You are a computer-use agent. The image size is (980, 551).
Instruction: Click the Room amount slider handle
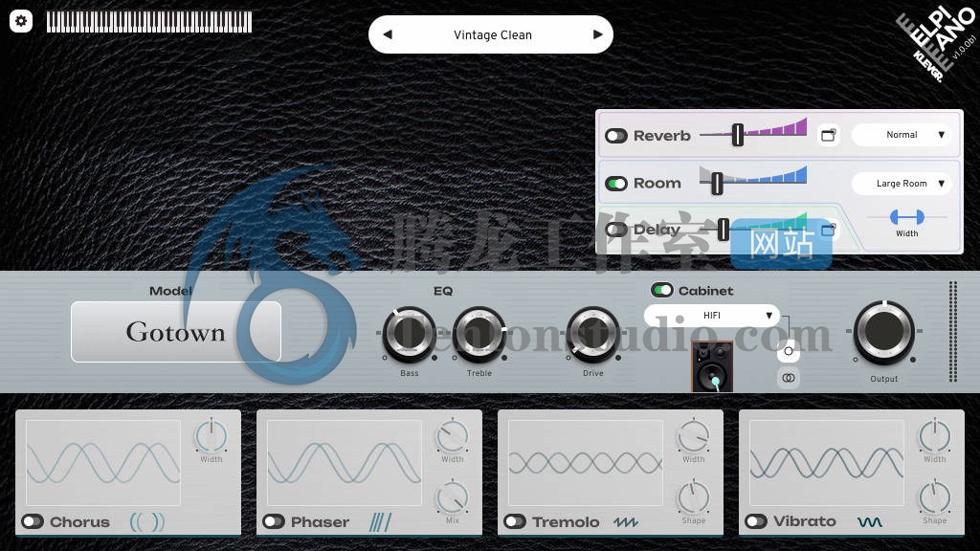click(717, 184)
